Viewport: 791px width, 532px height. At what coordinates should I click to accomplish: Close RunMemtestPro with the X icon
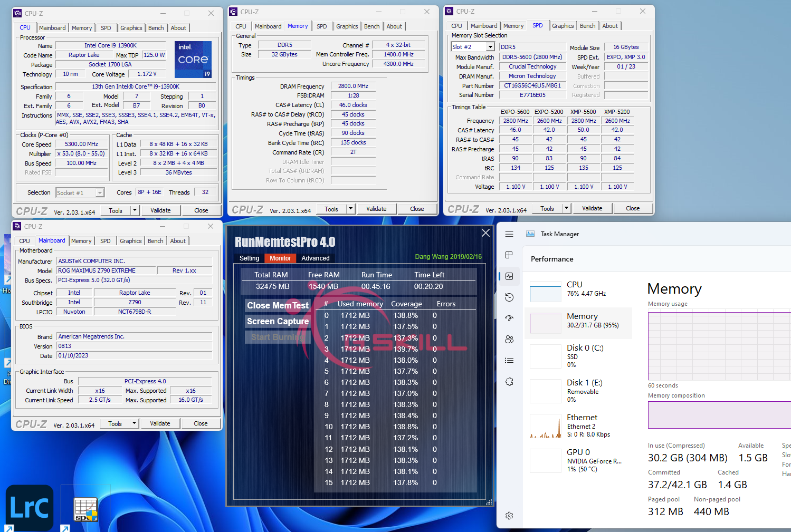pyautogui.click(x=485, y=233)
